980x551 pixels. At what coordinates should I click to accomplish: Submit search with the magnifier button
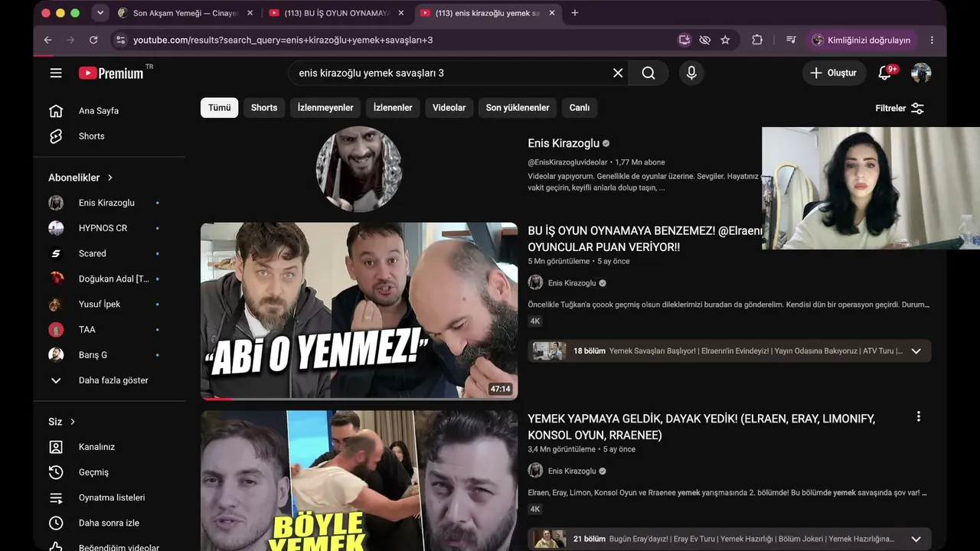tap(648, 73)
